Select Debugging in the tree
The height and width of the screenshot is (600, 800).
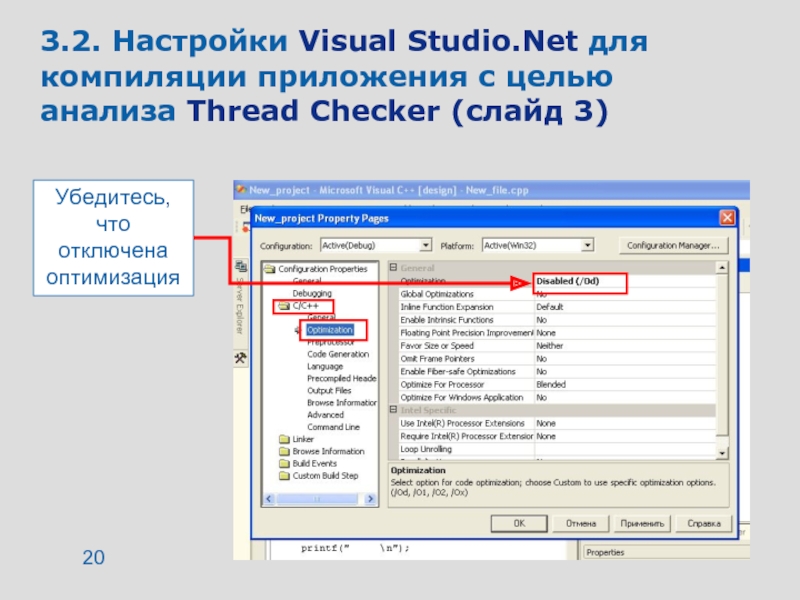click(x=312, y=293)
